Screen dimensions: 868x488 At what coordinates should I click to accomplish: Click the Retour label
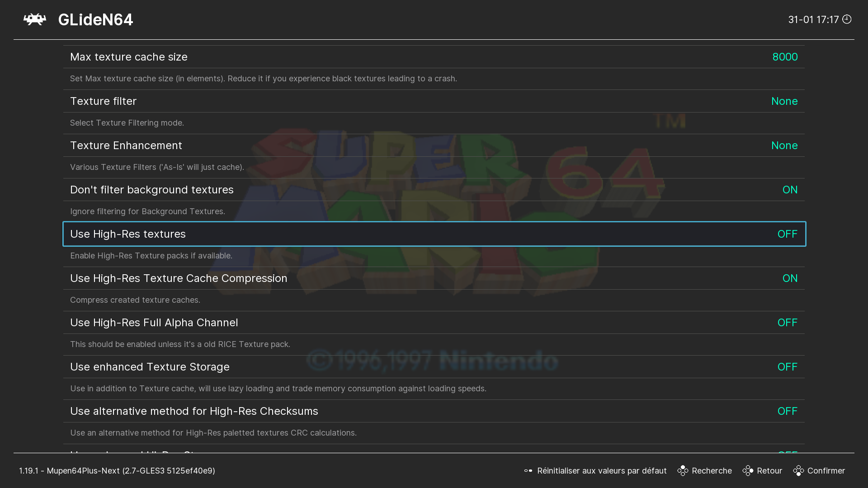(769, 471)
